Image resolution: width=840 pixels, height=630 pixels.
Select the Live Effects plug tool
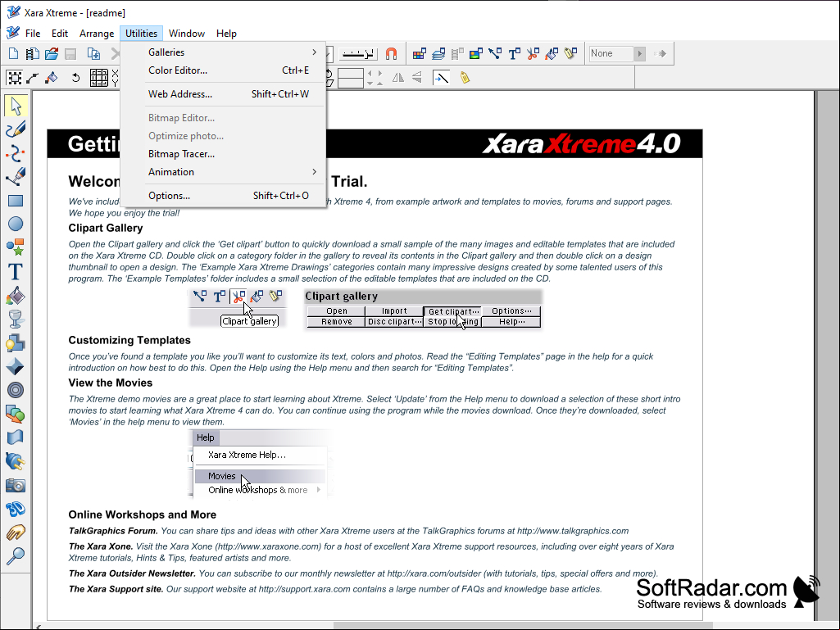click(x=16, y=461)
